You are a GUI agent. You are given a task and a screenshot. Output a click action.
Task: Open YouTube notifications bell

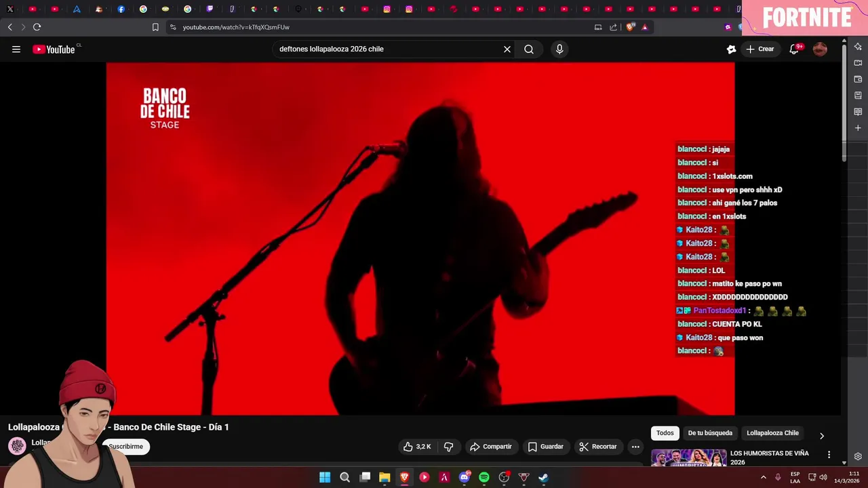point(795,49)
